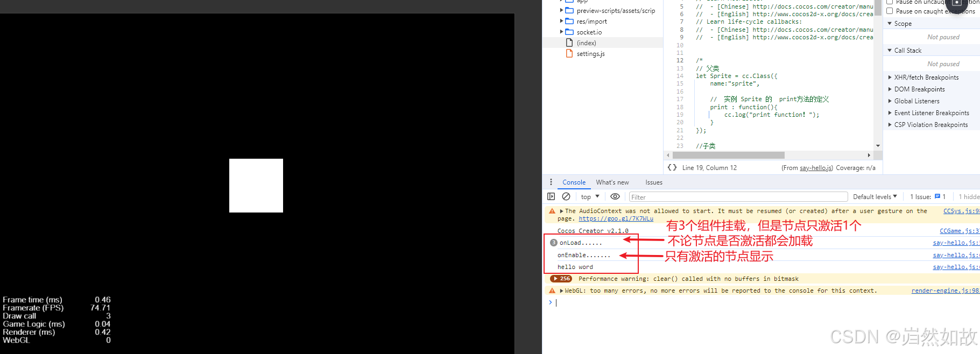Expand the preview-scripts folder arrow

pyautogui.click(x=561, y=10)
